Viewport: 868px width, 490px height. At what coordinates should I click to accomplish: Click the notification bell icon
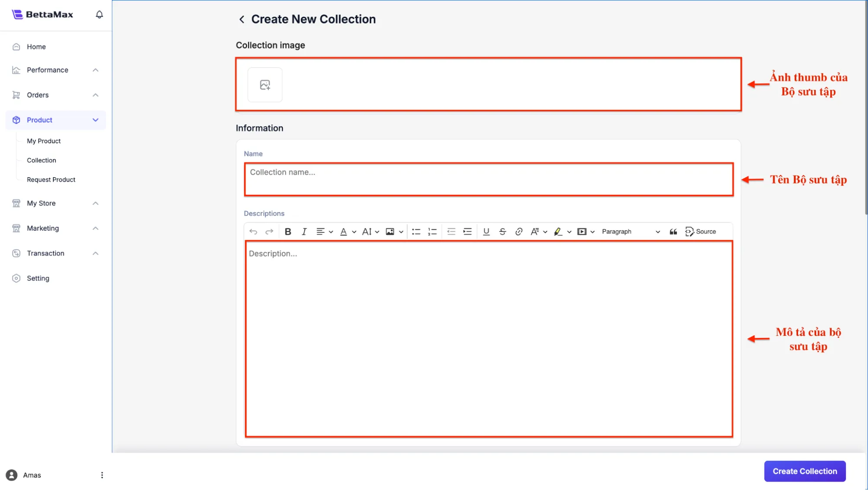tap(99, 14)
